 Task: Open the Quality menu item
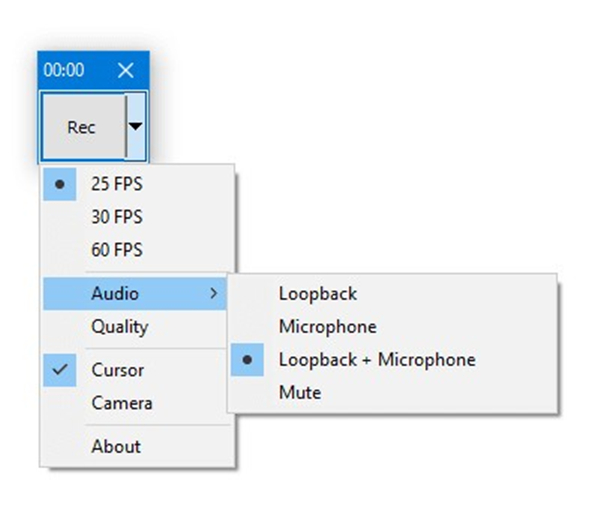[119, 327]
